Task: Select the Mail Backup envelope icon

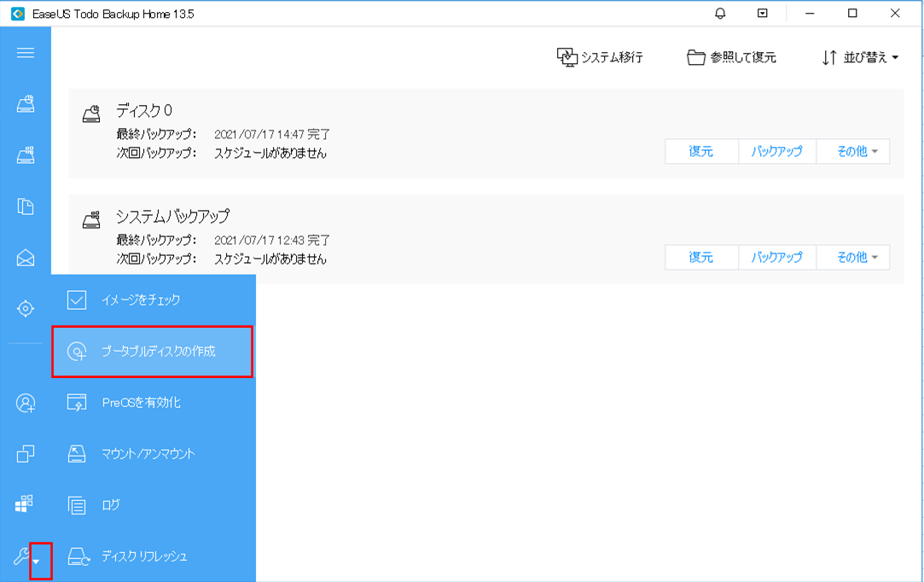Action: 26,258
